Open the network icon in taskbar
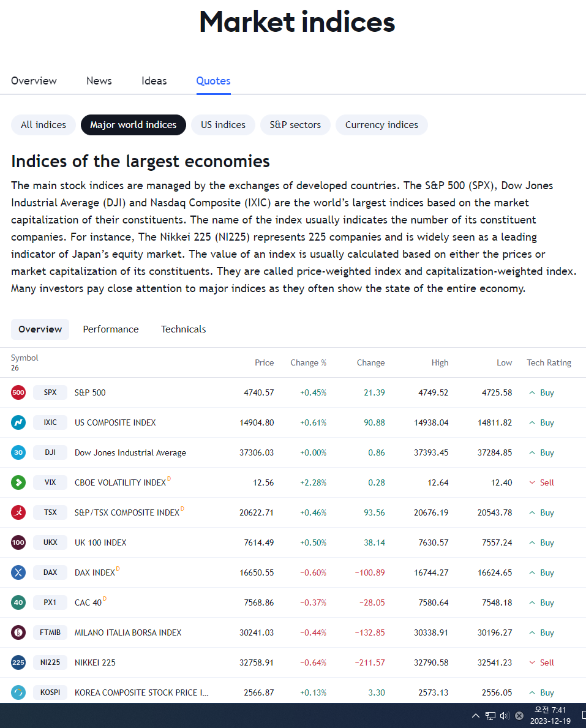586x728 pixels. [490, 716]
